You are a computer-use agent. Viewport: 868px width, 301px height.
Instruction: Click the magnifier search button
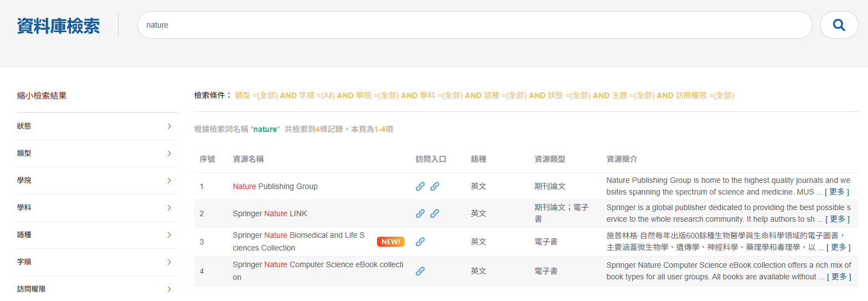tap(839, 25)
